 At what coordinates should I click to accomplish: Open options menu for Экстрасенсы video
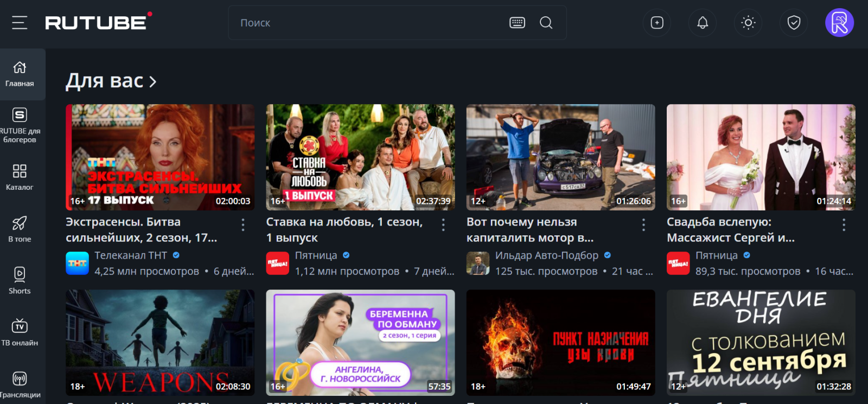[242, 225]
